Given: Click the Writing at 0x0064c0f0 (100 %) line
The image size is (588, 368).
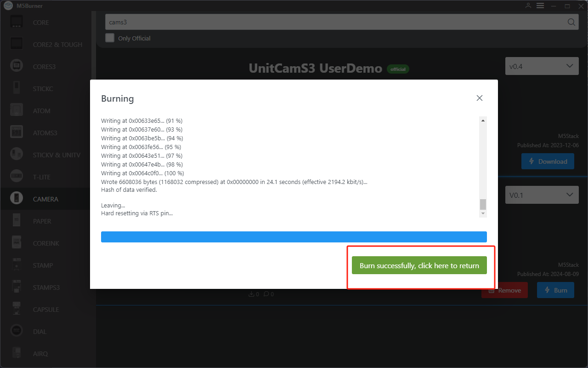Looking at the screenshot, I should (x=142, y=173).
